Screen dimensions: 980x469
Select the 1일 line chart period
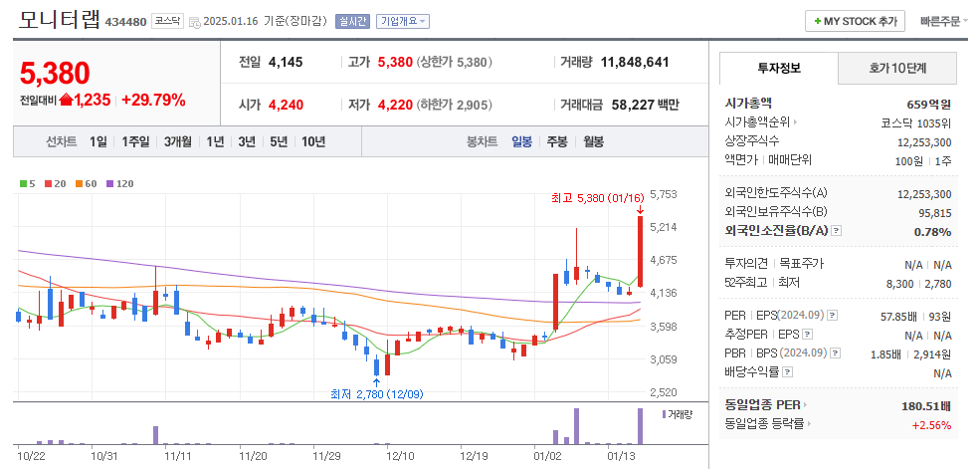click(98, 142)
